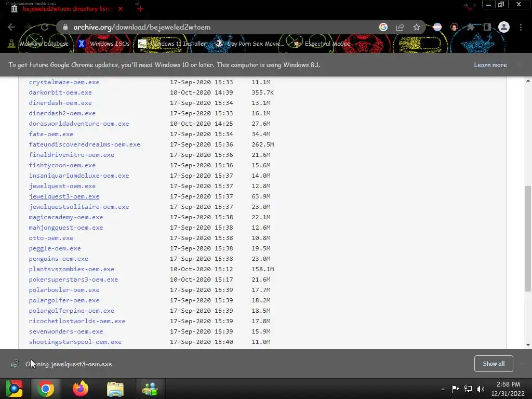Download sevenwonders-oem.exe
This screenshot has height=399, width=532.
(66, 332)
